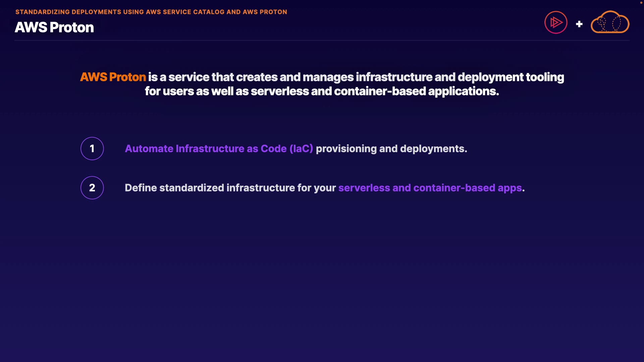Click the orange 'AWS Proton' text in definition
This screenshot has width=644, height=362.
pos(113,77)
